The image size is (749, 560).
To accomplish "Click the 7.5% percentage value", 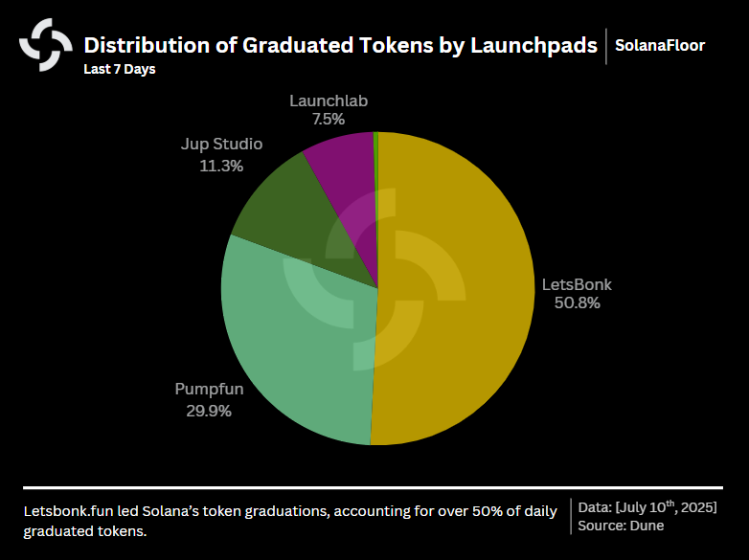I will pos(329,120).
